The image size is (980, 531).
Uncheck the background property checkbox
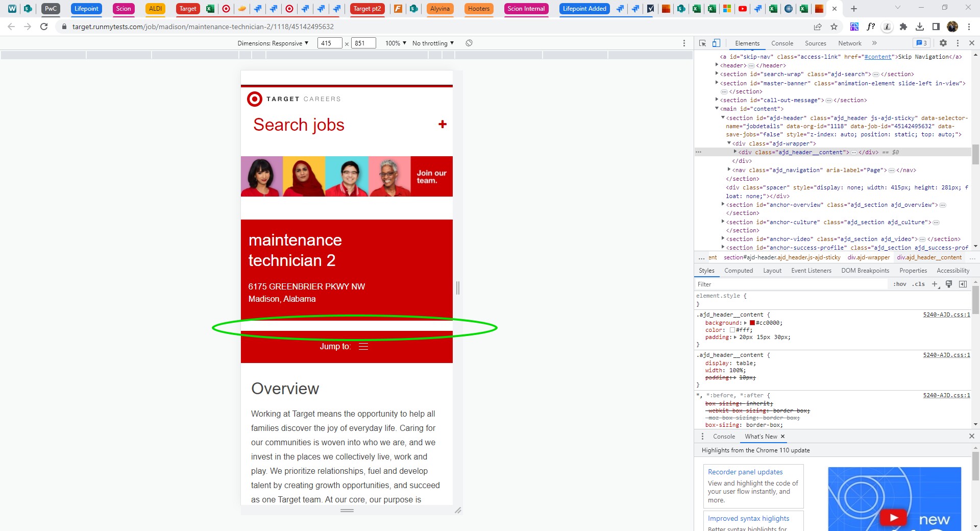coord(701,323)
